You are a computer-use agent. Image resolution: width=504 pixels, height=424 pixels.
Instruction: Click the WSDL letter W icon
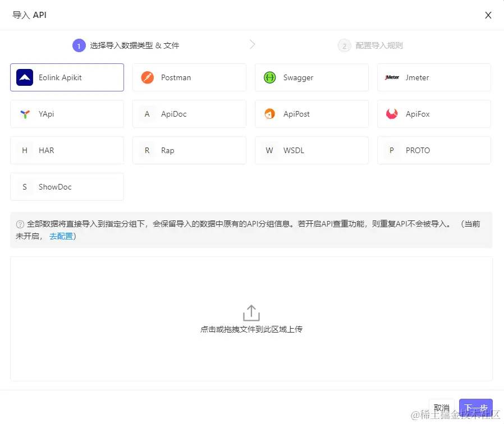[269, 150]
